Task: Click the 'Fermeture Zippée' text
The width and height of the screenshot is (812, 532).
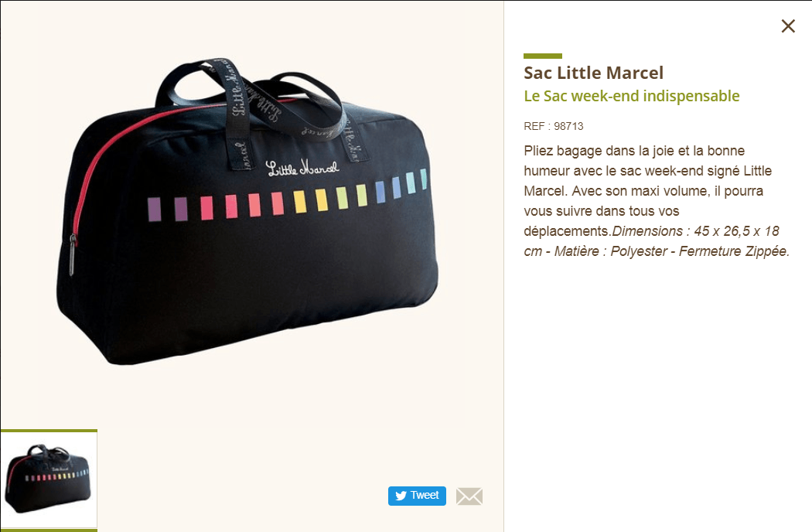Action: pos(735,251)
